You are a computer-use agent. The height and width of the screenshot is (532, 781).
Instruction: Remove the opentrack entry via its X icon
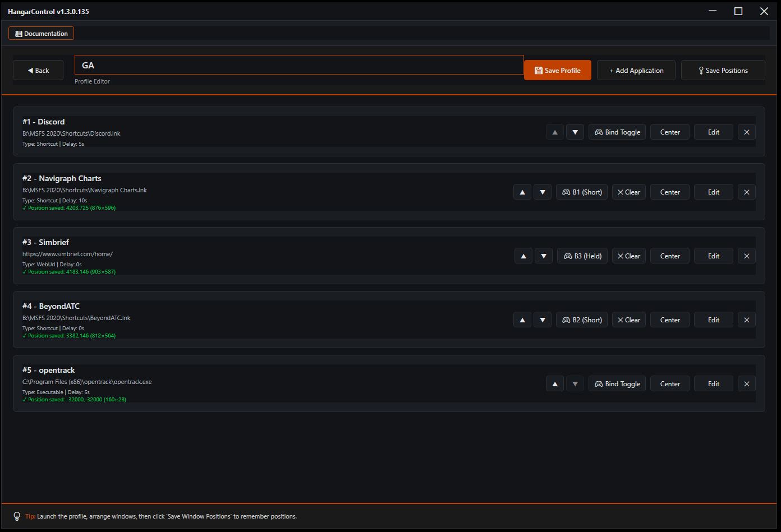click(x=746, y=383)
